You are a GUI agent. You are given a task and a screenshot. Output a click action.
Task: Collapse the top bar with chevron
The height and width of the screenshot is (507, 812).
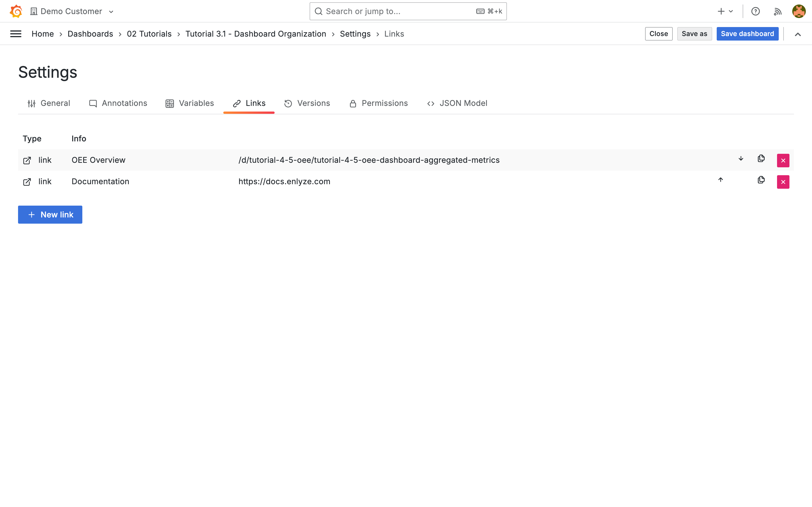(x=798, y=34)
